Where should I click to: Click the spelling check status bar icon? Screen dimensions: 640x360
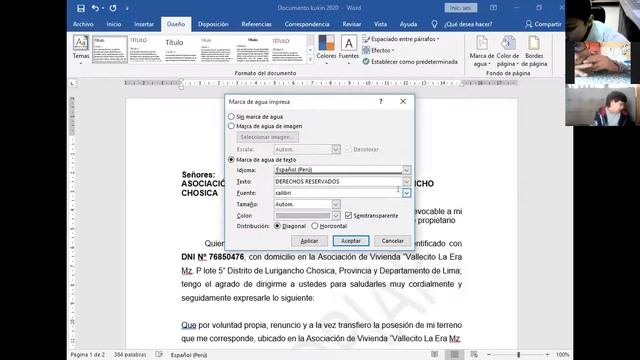[x=159, y=355]
